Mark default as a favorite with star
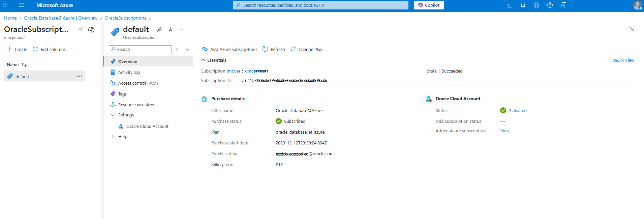 pos(171,29)
